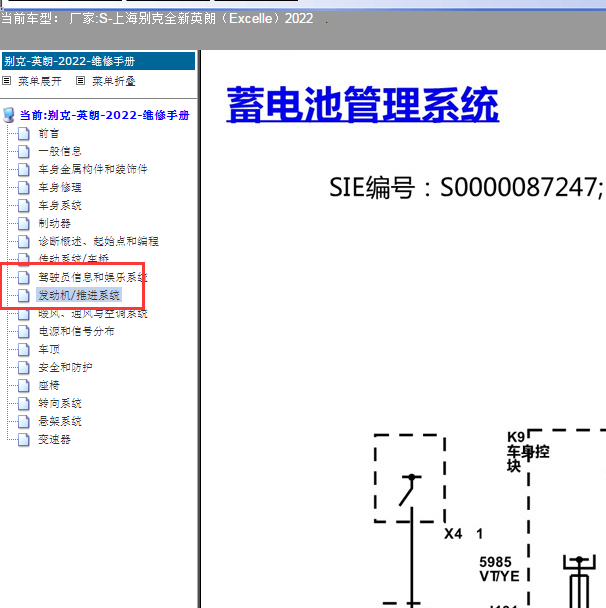Click the page icon beside 一般信息
Image resolution: width=606 pixels, height=608 pixels.
[24, 151]
